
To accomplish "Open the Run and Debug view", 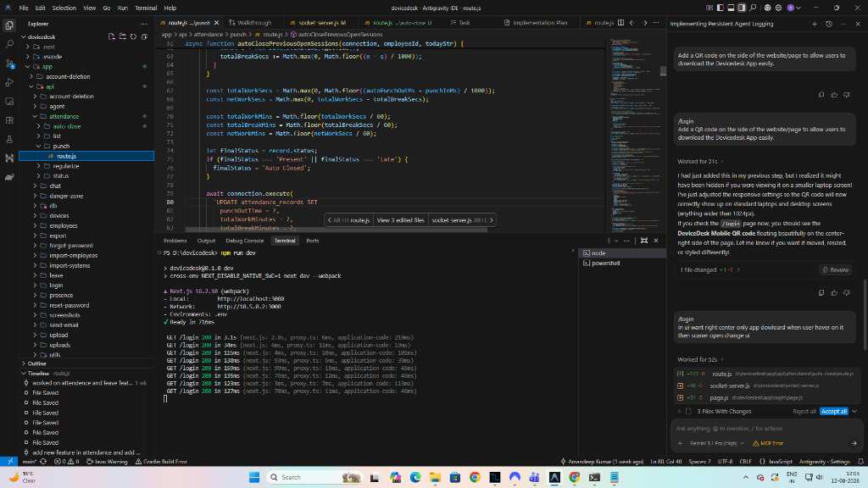I will coord(9,82).
